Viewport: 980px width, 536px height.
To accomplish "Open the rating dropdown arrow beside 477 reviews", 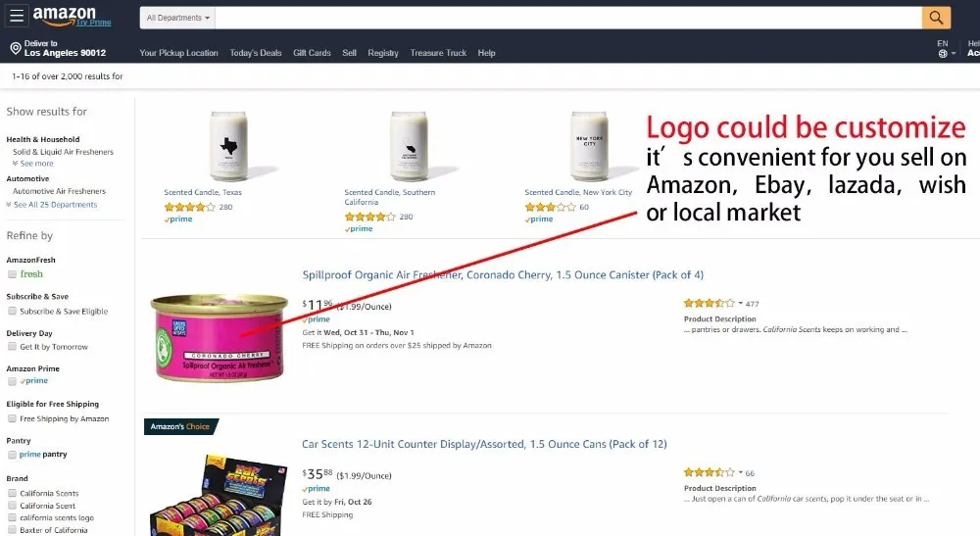I will pyautogui.click(x=741, y=304).
